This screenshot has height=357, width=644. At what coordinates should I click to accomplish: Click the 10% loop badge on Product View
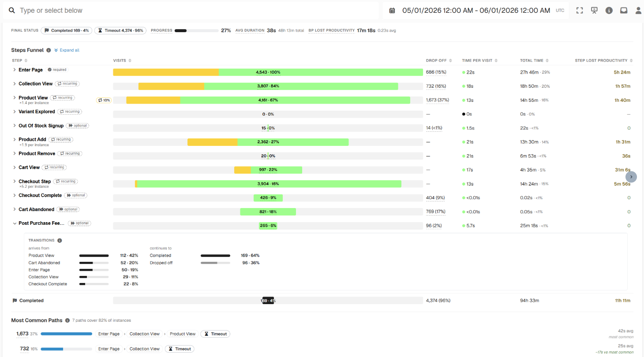104,100
